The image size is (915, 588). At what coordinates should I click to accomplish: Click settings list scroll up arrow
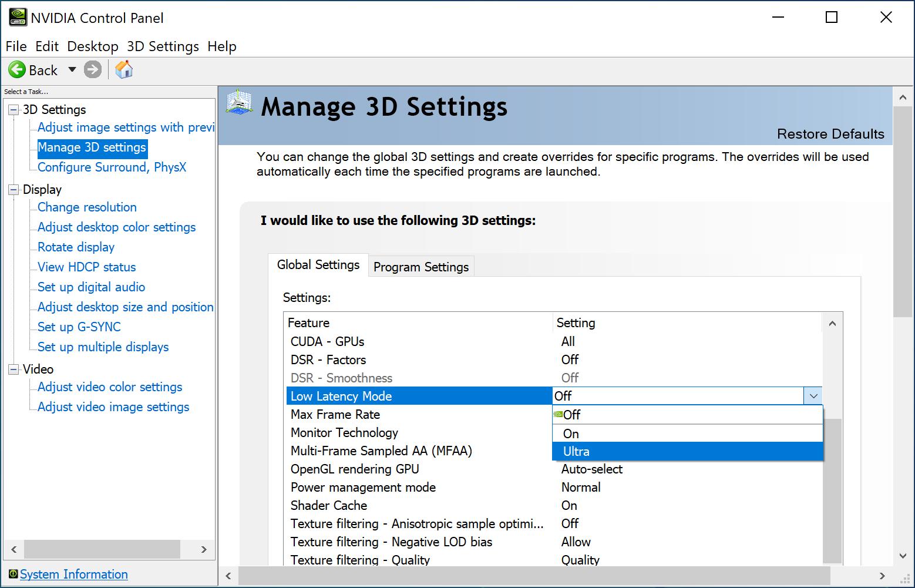pos(832,323)
